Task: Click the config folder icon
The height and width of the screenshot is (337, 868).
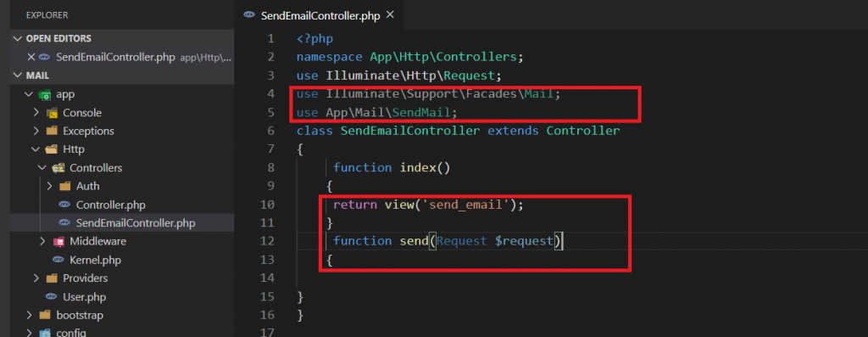Action: point(45,333)
